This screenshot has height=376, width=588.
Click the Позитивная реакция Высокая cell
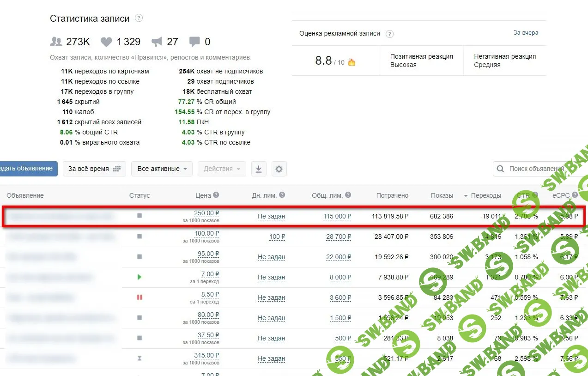[x=422, y=61]
